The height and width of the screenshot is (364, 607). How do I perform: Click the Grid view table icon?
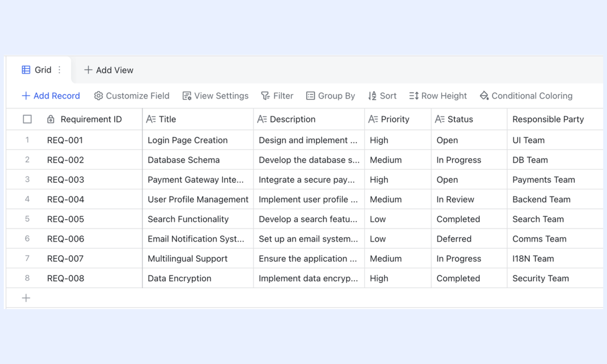click(26, 70)
